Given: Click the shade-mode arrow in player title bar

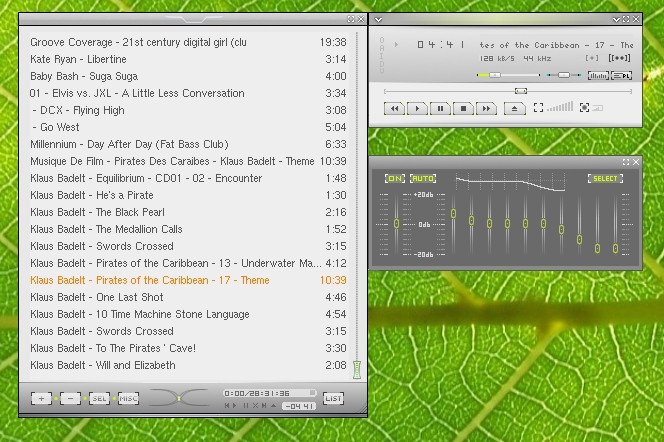Looking at the screenshot, I should click(x=616, y=19).
